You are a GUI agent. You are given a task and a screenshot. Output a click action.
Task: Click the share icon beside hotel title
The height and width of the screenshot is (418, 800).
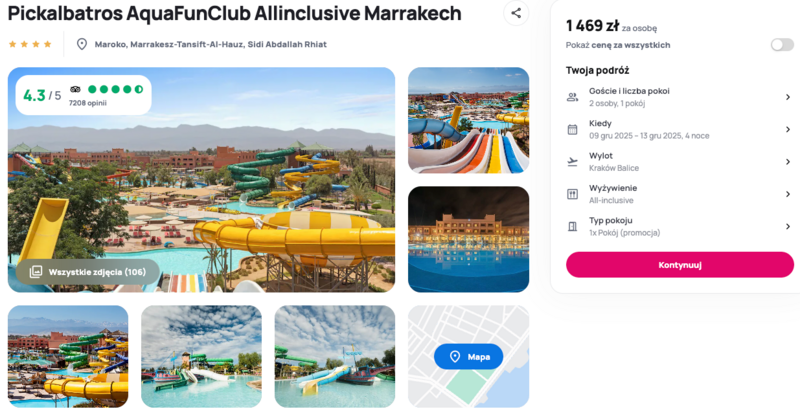click(x=516, y=13)
